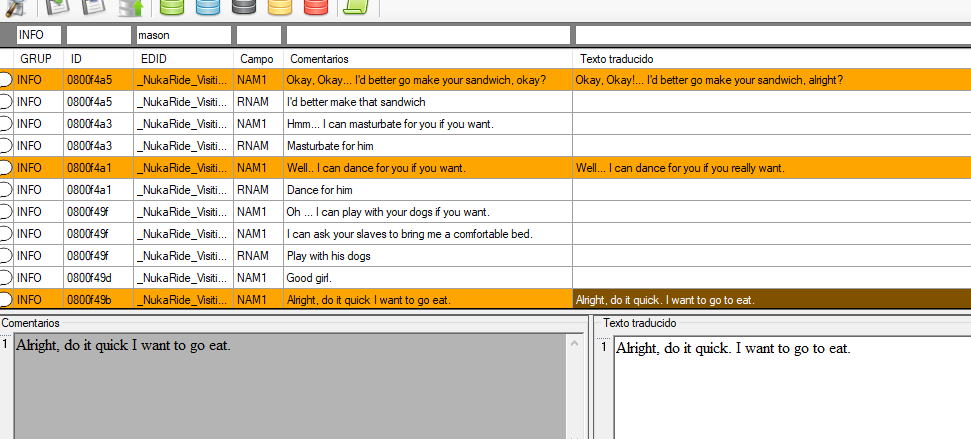Select "I'd better make that sandwich" cell
This screenshot has width=971, height=439.
pyautogui.click(x=428, y=102)
